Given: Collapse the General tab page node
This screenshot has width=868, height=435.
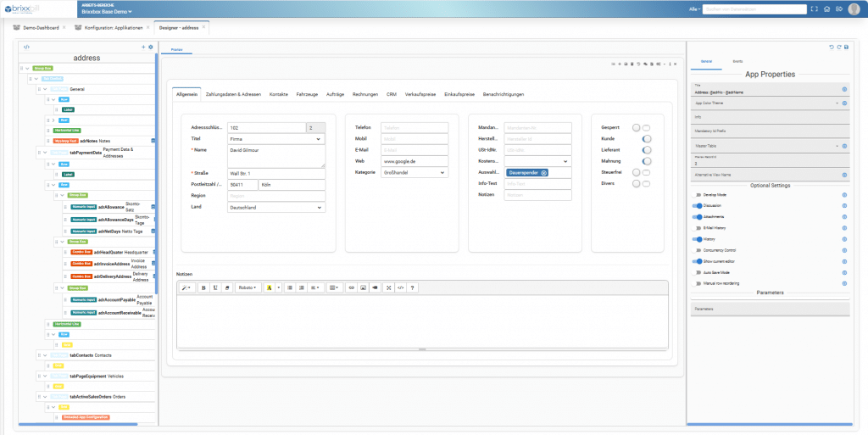Looking at the screenshot, I should point(46,89).
